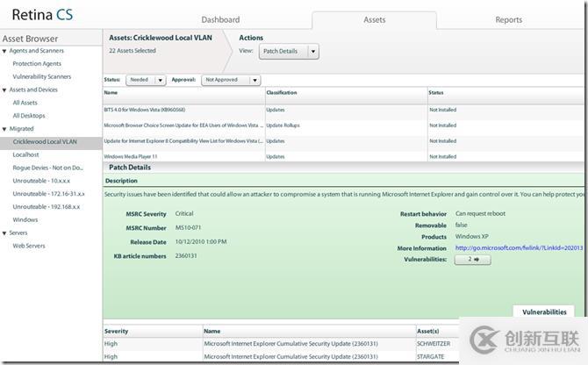Open the Status filter dropdown showing Needed
Image resolution: width=588 pixels, height=365 pixels.
(146, 80)
